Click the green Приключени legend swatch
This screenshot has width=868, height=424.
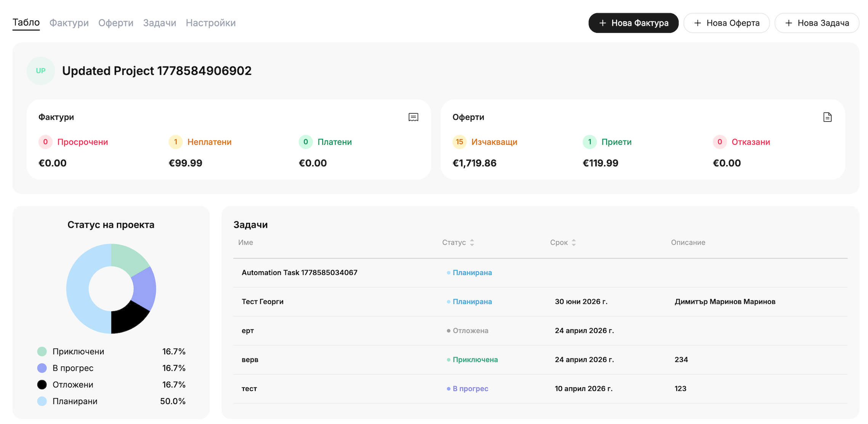[x=42, y=352]
